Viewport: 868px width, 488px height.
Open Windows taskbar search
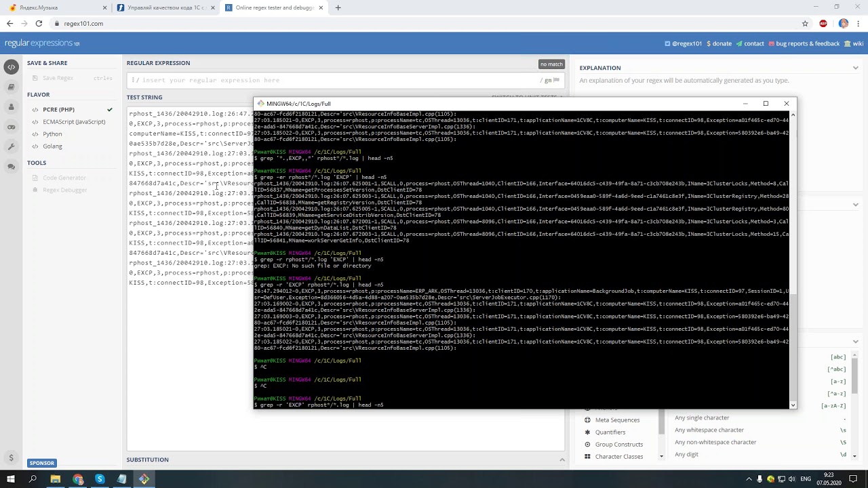[x=33, y=479]
